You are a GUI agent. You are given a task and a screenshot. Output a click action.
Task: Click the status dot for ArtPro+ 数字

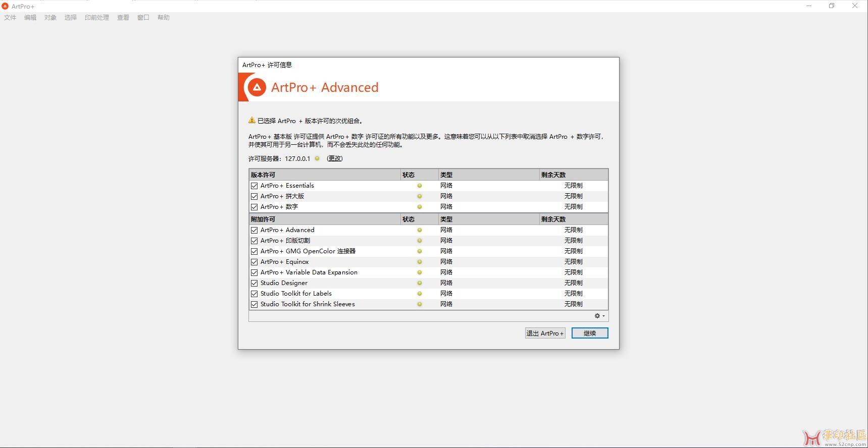420,207
